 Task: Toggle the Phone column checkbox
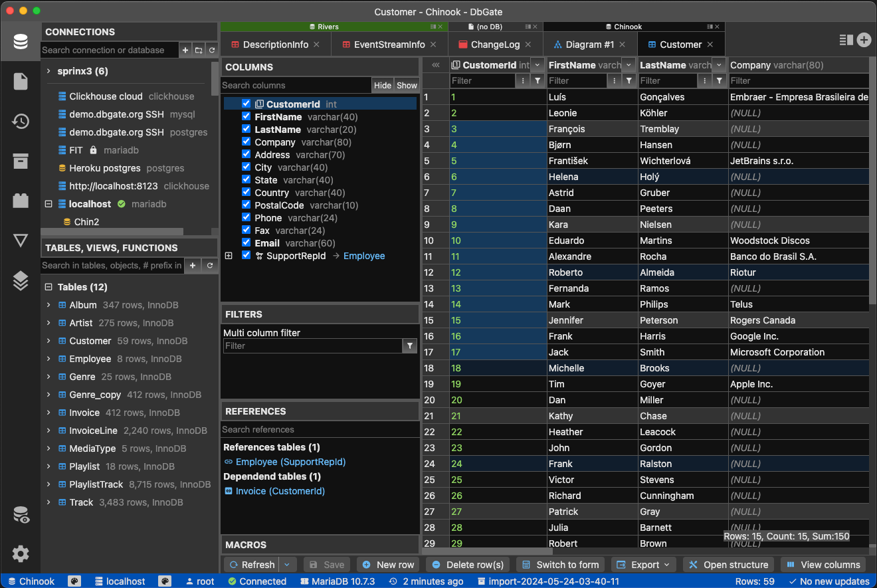[x=246, y=217]
